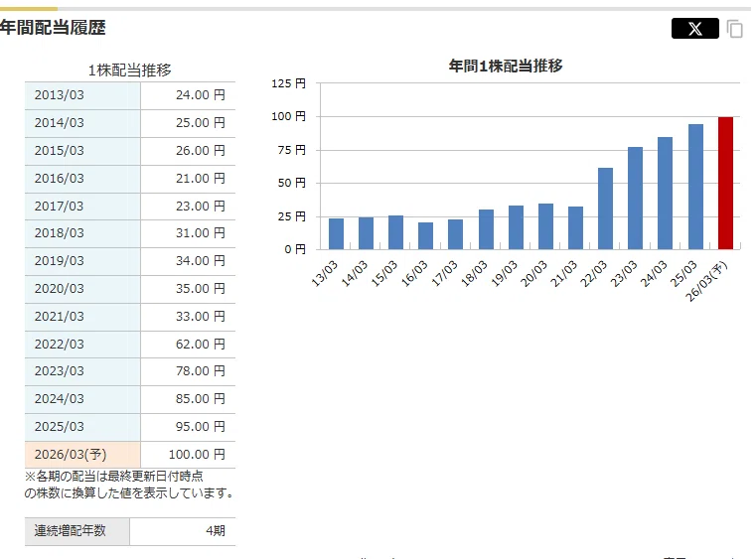Viewport: 756px width, 559px height.
Task: Select the 2015/03 row label
Action: tap(60, 151)
